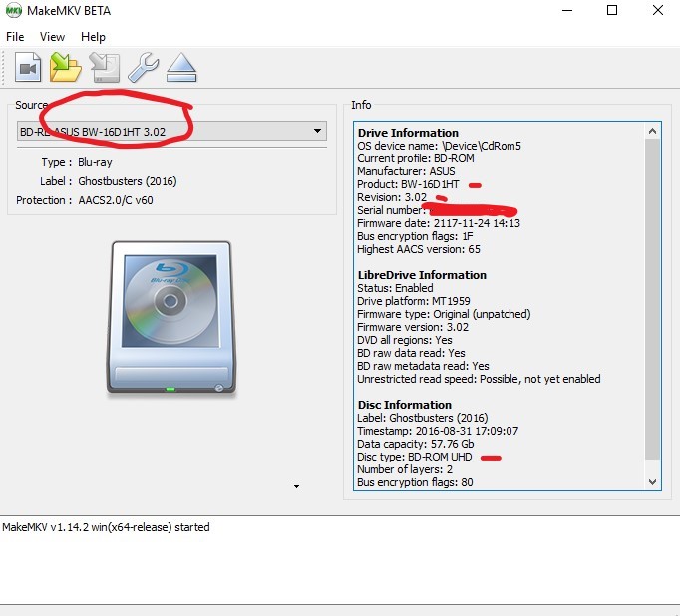Open the Help menu
This screenshot has height=616, width=680.
(x=93, y=37)
